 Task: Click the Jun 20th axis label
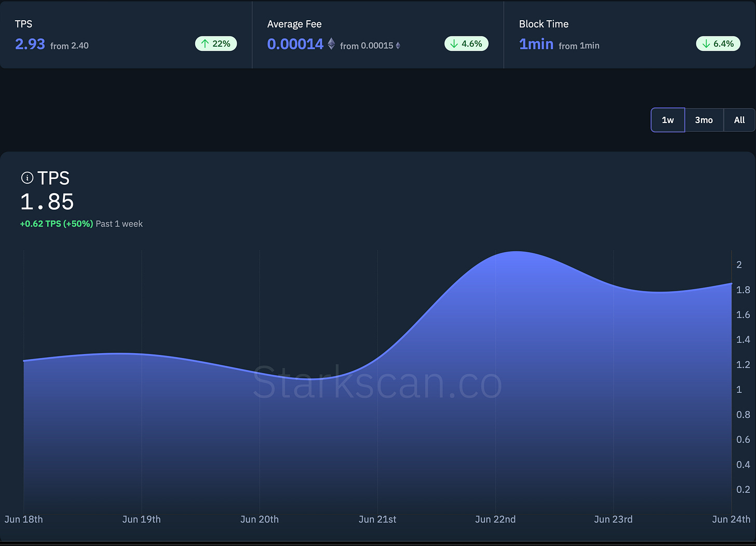pyautogui.click(x=260, y=519)
